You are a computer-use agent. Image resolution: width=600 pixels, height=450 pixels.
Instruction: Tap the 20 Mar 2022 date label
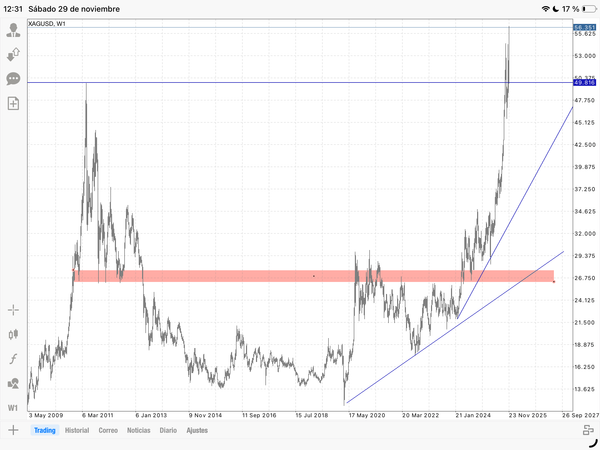tap(421, 415)
